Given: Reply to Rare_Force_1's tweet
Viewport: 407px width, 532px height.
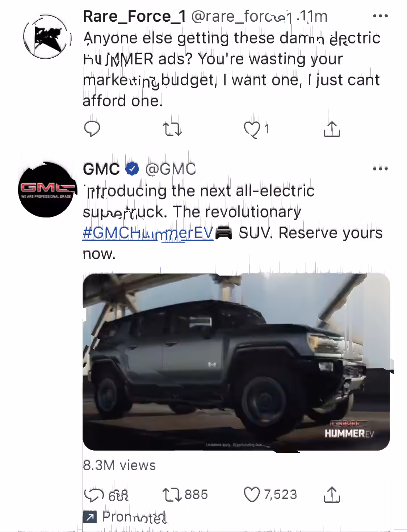Looking at the screenshot, I should (x=92, y=129).
